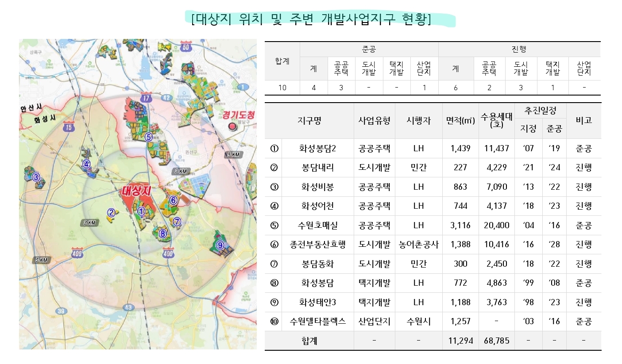
Task: Click 경기도청 label on map
Action: pos(239,115)
